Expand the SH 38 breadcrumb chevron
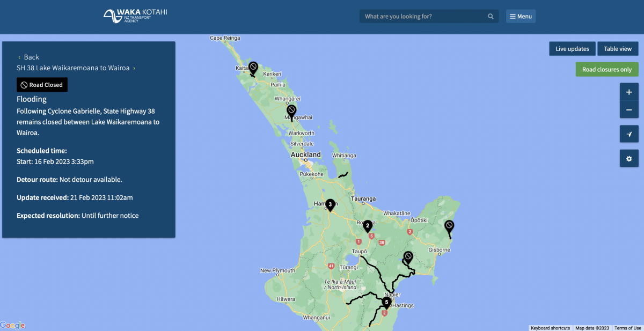 [x=134, y=68]
